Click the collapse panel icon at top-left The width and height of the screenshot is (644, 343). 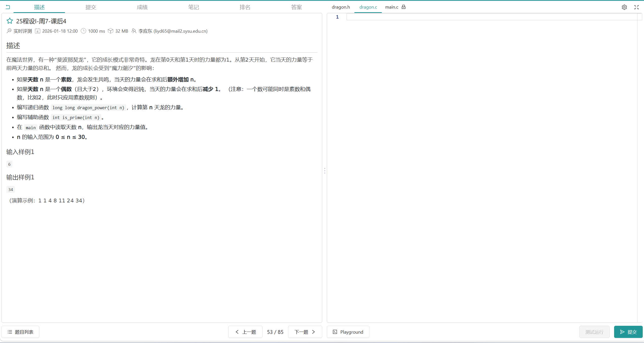pos(8,7)
